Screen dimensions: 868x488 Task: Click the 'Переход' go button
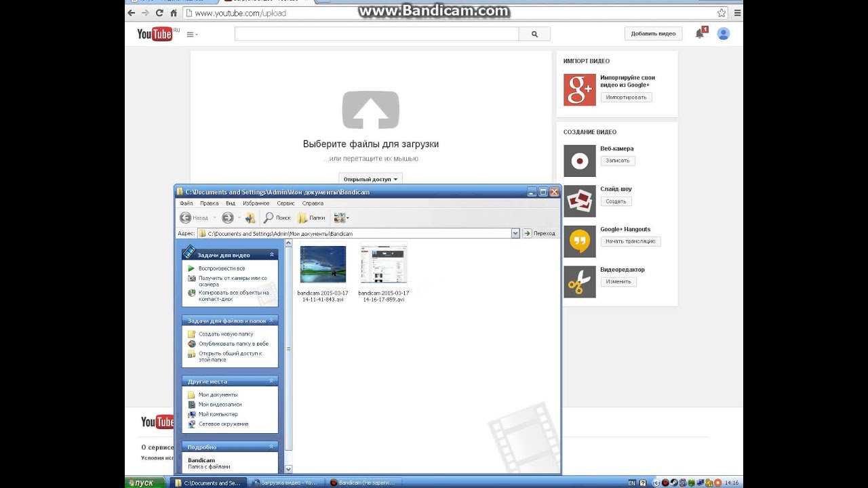pyautogui.click(x=539, y=233)
